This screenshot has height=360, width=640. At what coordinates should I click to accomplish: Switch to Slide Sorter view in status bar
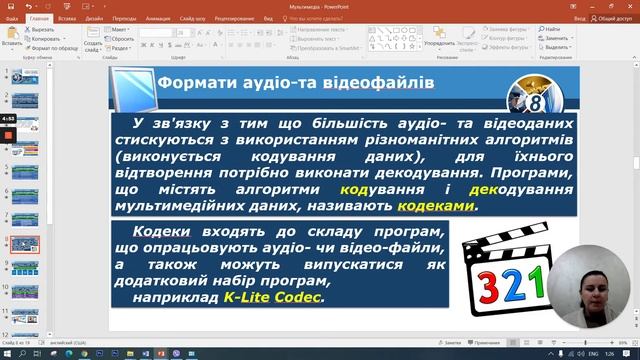click(527, 343)
